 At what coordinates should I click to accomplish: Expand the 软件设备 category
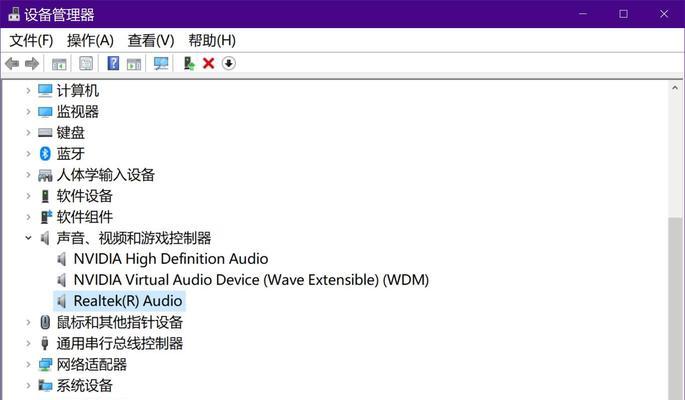point(28,196)
